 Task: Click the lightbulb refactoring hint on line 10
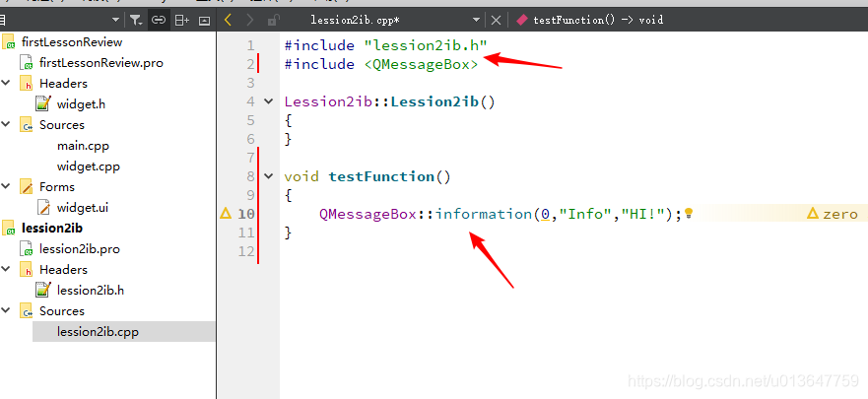(689, 213)
